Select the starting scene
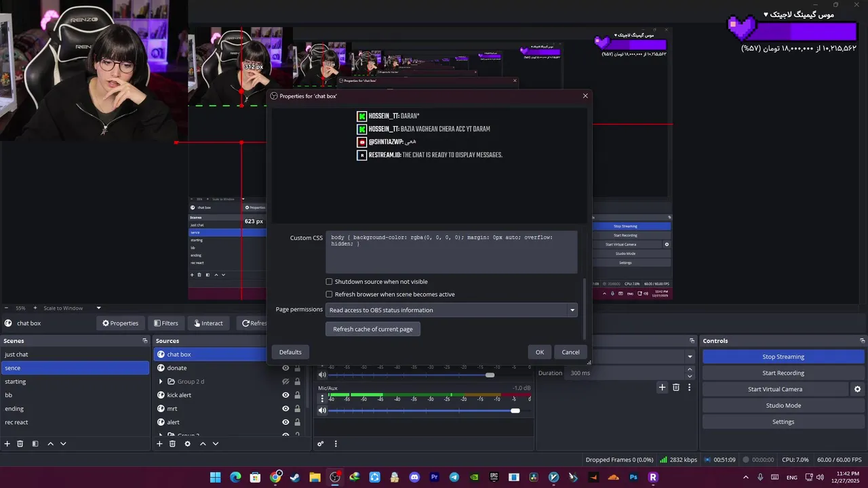 pos(75,382)
